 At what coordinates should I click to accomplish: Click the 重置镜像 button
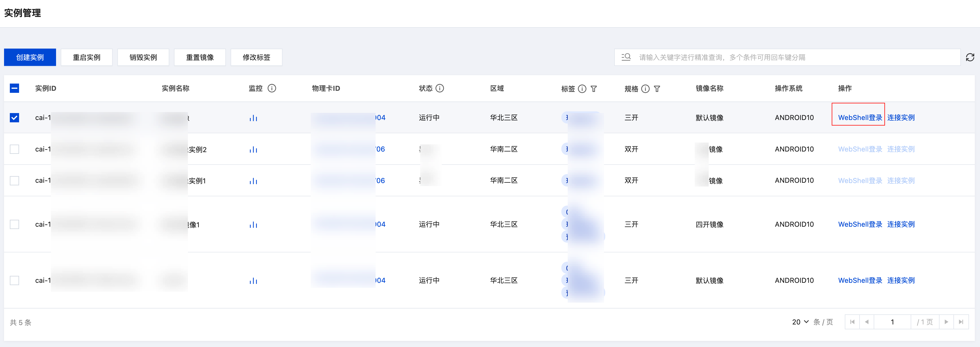tap(200, 57)
